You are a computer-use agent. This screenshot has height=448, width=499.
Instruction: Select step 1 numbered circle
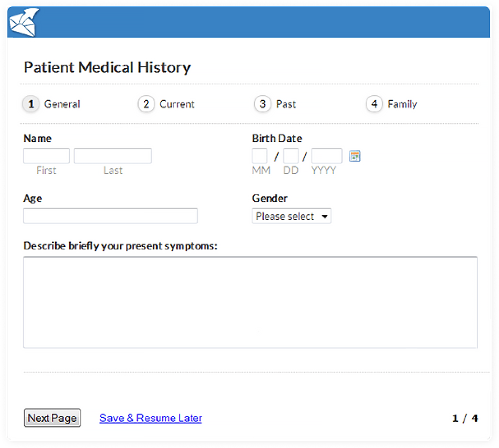(31, 104)
